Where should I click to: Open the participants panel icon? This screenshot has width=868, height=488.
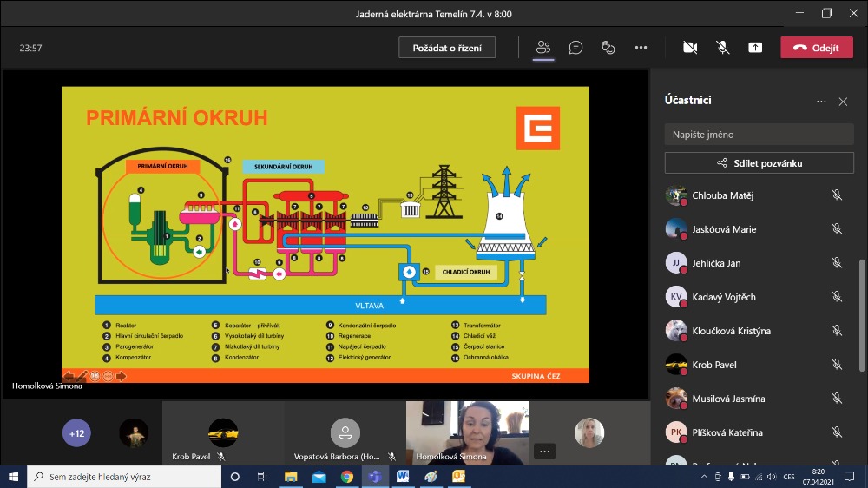click(543, 48)
